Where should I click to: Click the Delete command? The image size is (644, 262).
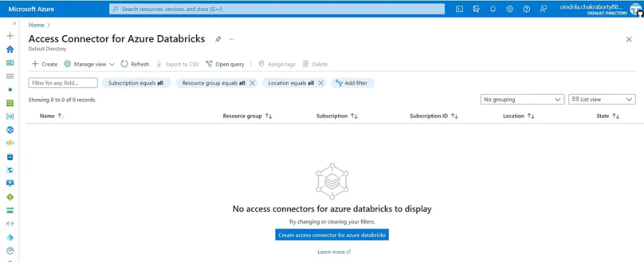click(x=315, y=64)
